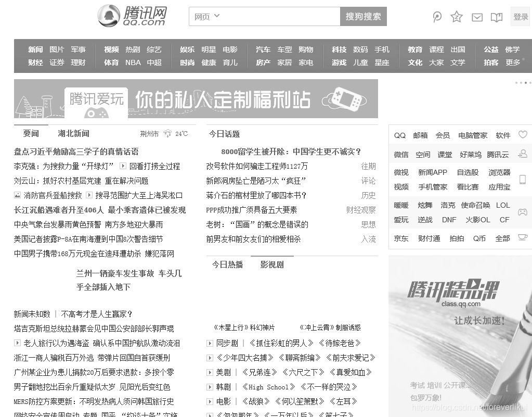
Task: Click the 财经观察 category link
Action: 361,210
